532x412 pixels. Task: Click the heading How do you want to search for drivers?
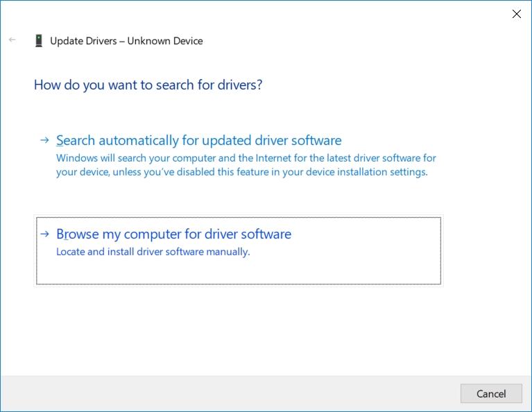148,85
